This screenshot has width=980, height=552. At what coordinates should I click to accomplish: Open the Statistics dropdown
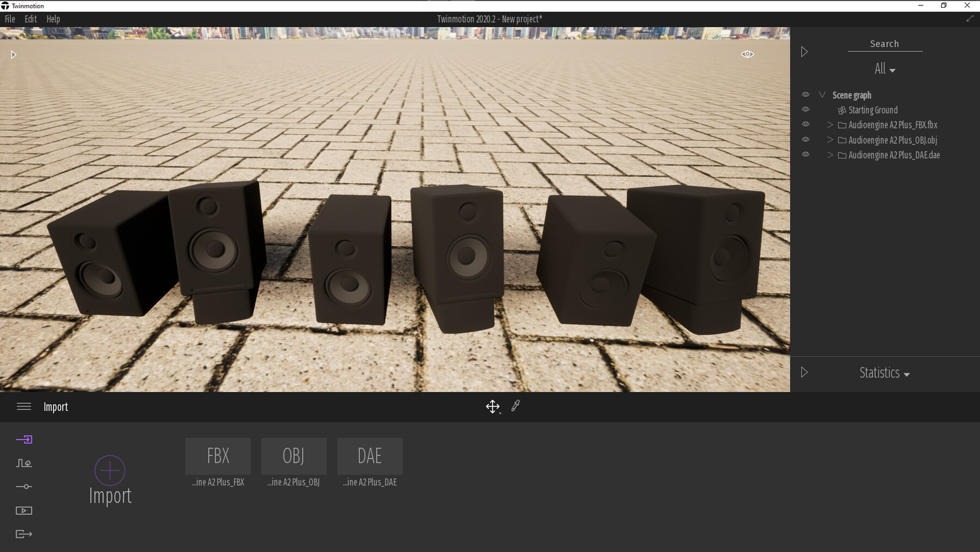click(885, 373)
